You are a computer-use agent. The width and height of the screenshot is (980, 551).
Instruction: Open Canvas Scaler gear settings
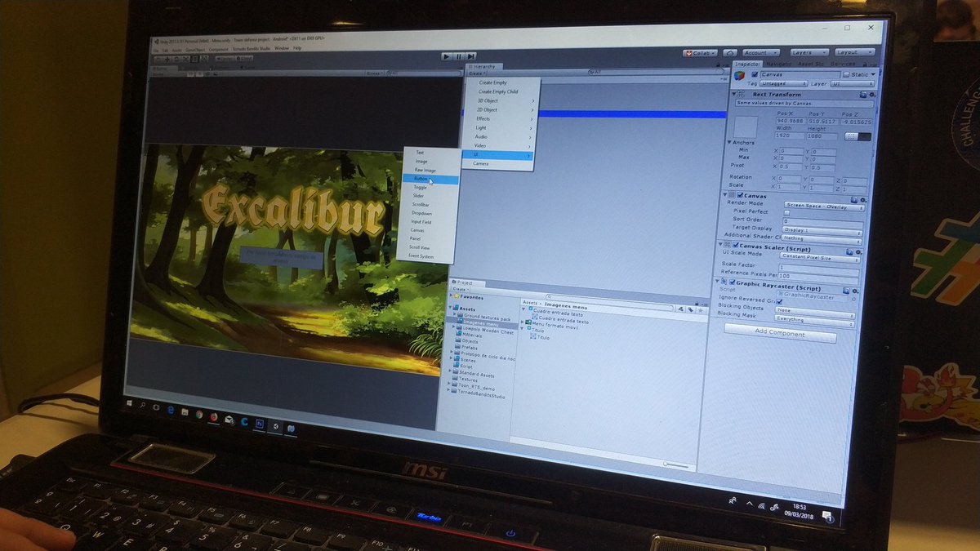858,252
